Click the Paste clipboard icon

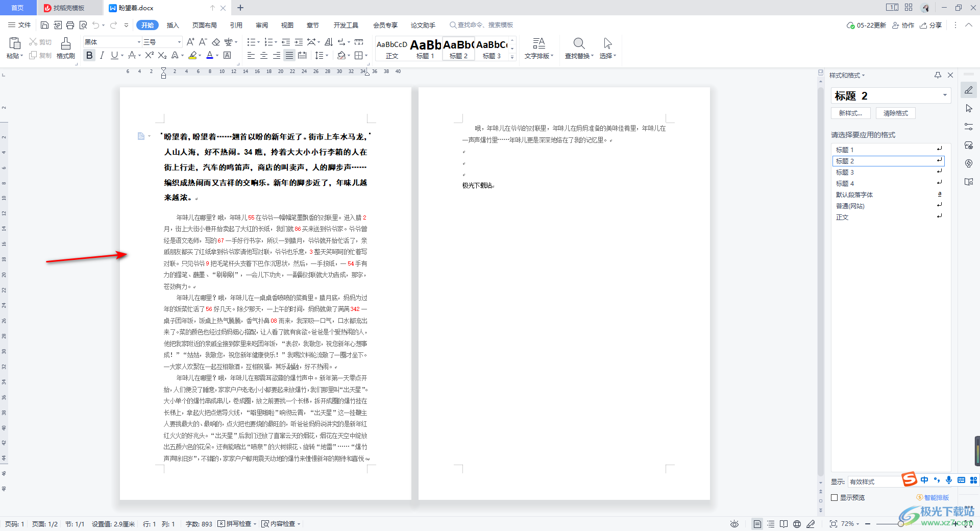15,44
